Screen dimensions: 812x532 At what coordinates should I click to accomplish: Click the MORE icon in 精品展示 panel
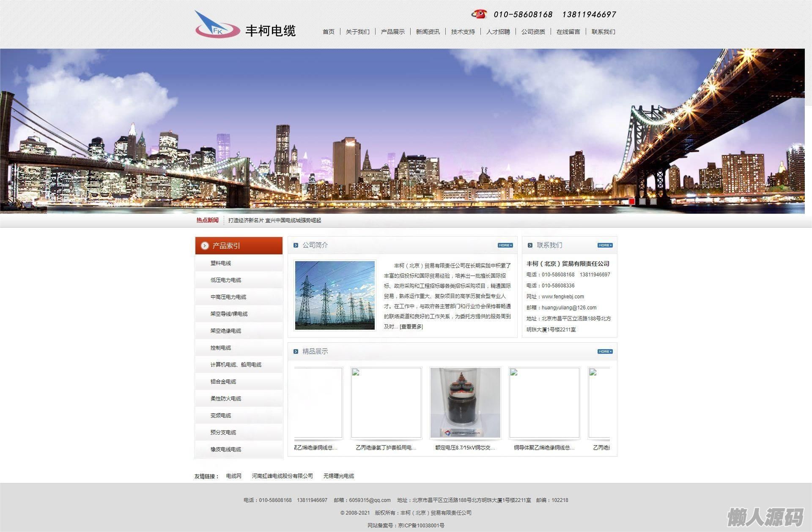(x=605, y=351)
